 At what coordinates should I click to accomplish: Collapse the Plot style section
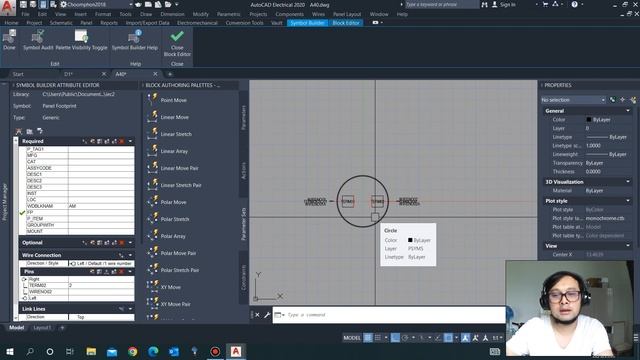(x=628, y=201)
